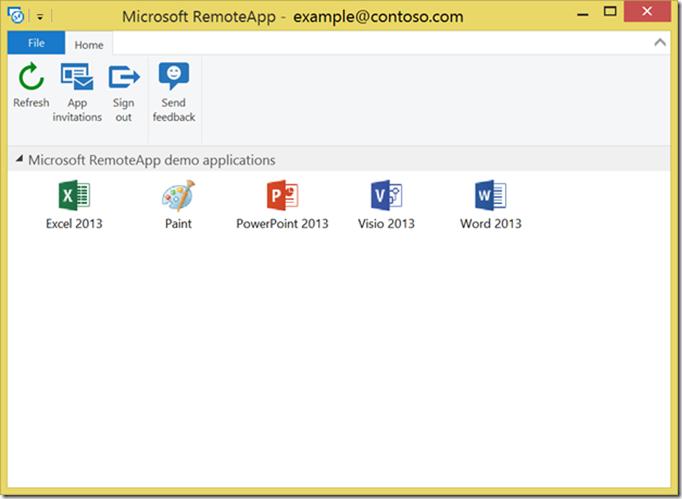Viewport: 682px width, 499px height.
Task: Launch Paint application
Action: (178, 204)
